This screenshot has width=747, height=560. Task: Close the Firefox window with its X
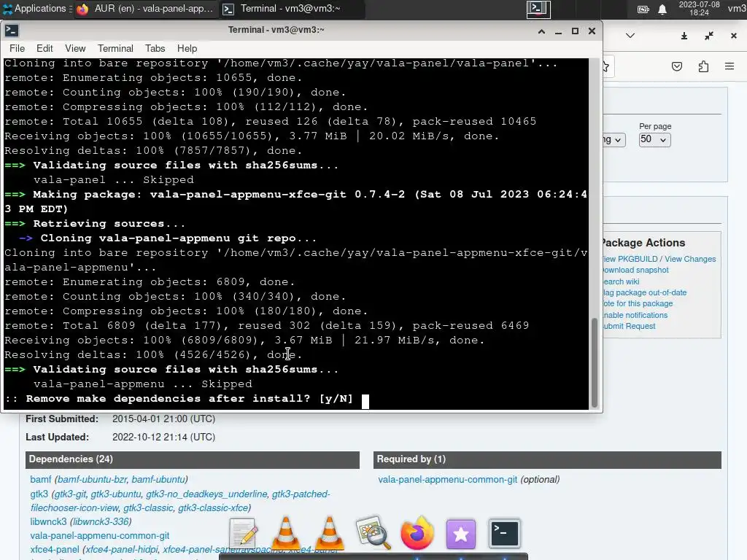pyautogui.click(x=734, y=36)
